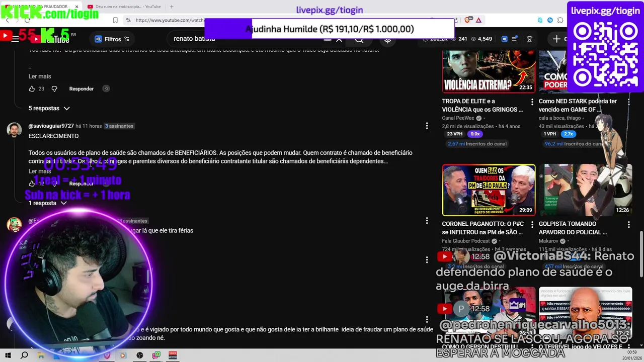Open 'CORONEL PAGANOTTO: O P#C' video title
The width and height of the screenshot is (644, 362).
[482, 228]
